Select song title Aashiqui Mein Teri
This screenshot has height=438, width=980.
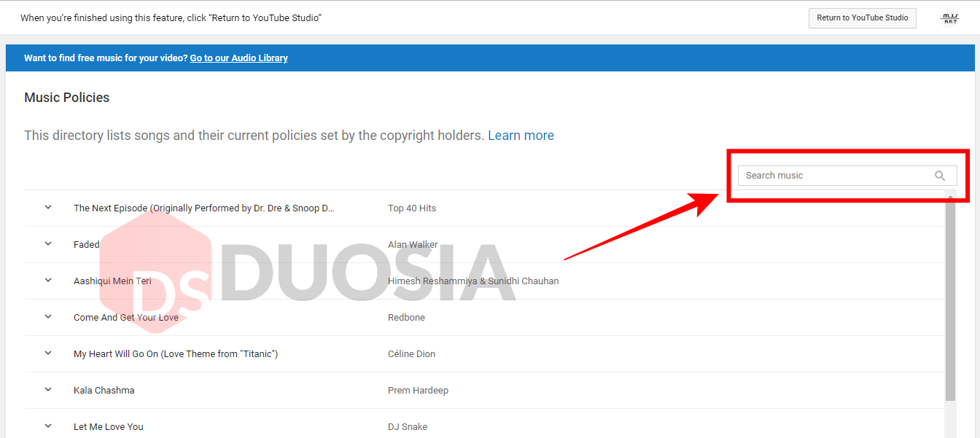[x=112, y=281]
